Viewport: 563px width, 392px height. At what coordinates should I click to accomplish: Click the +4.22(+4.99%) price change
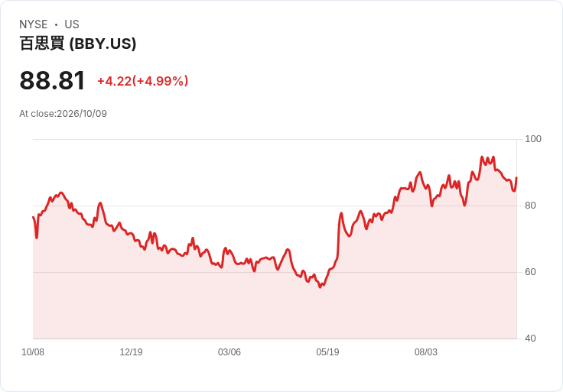142,81
